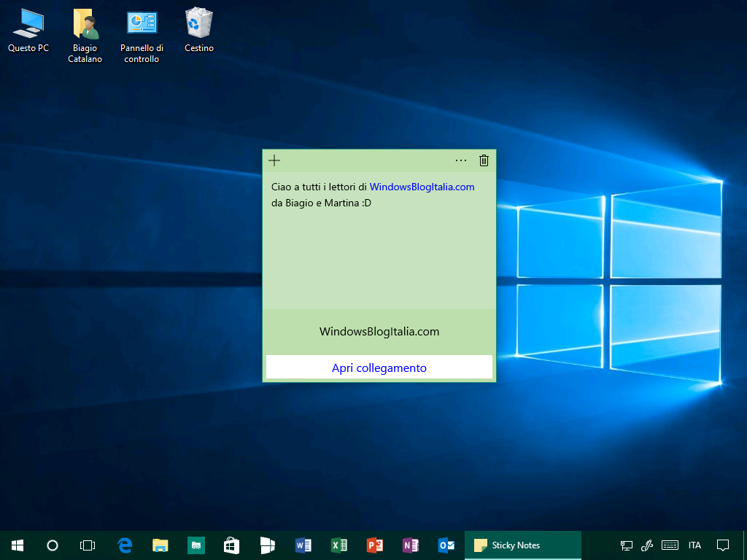Select the Cestino recycle bin icon
This screenshot has width=747, height=560.
pyautogui.click(x=199, y=31)
